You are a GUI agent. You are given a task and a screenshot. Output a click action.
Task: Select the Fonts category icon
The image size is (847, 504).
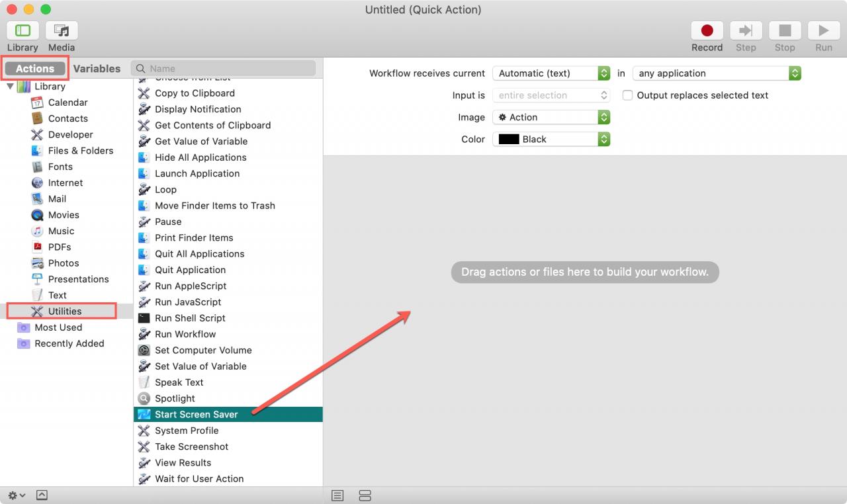point(37,167)
